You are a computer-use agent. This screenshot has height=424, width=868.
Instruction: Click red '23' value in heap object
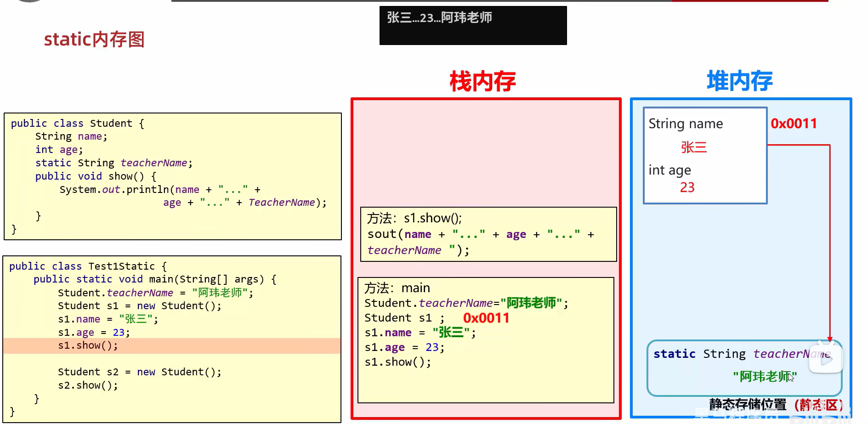coord(687,187)
